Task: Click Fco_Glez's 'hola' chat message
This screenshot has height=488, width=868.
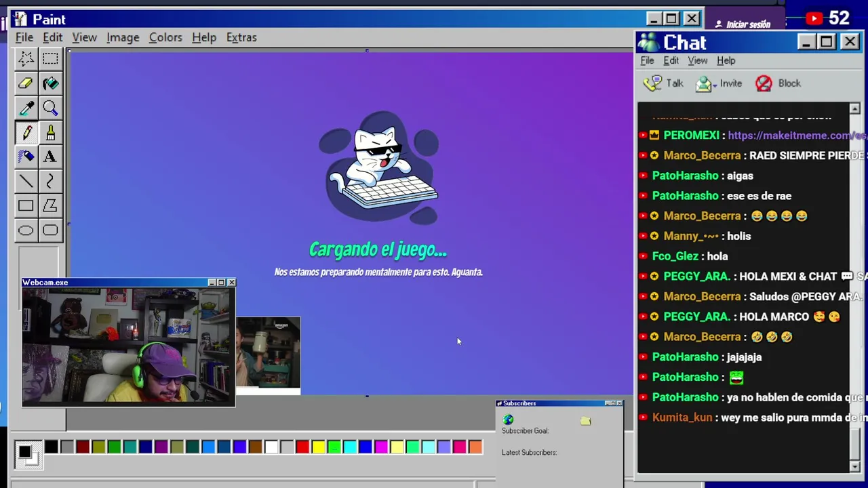Action: [x=717, y=256]
